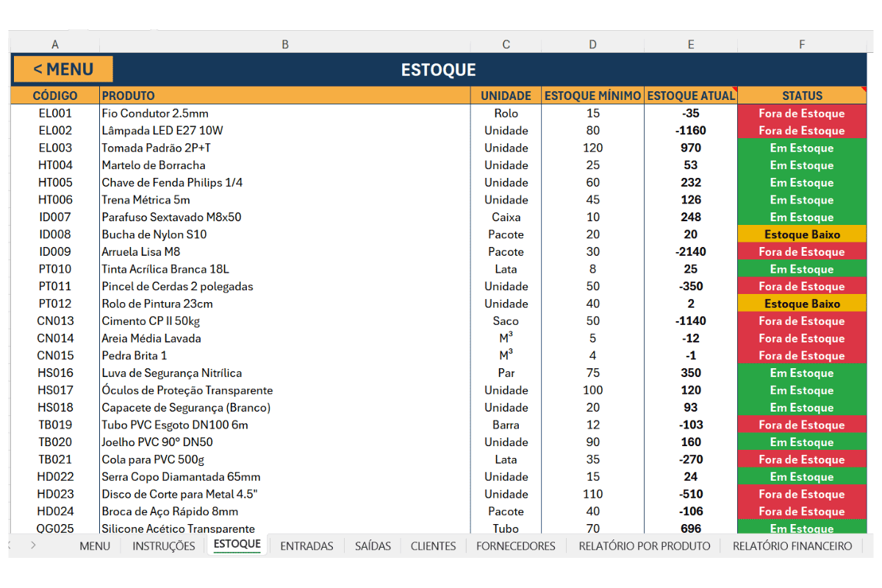This screenshot has width=882, height=588.
Task: Click Fora de Estoque status for EL001
Action: coord(803,113)
